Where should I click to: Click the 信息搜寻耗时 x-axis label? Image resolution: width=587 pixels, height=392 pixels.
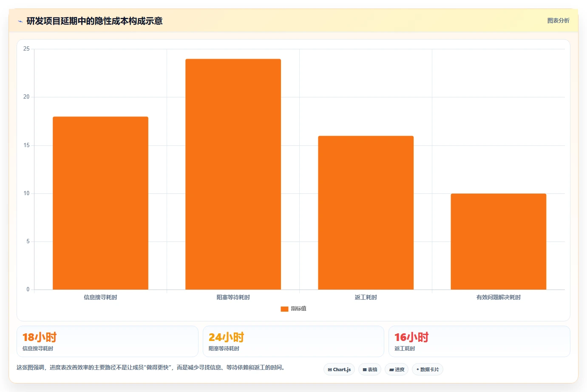(x=100, y=297)
